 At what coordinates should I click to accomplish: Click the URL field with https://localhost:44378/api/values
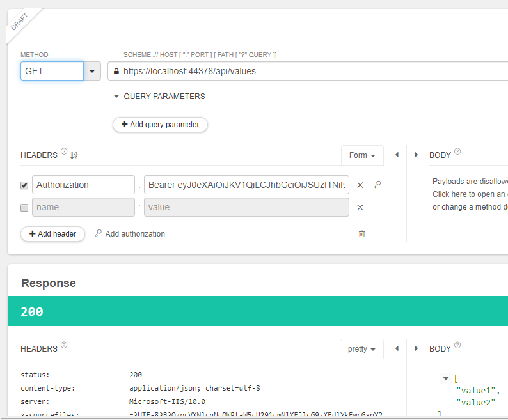[308, 71]
